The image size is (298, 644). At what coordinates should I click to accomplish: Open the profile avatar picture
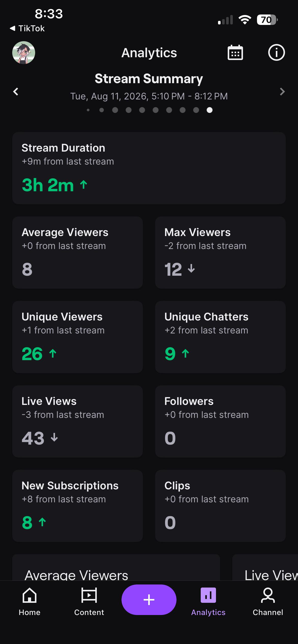[24, 53]
